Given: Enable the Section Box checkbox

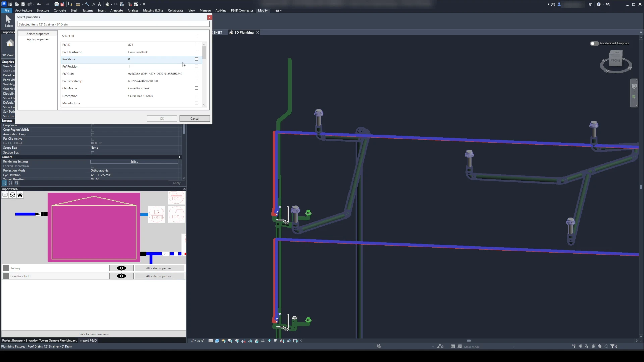Looking at the screenshot, I should [93, 153].
